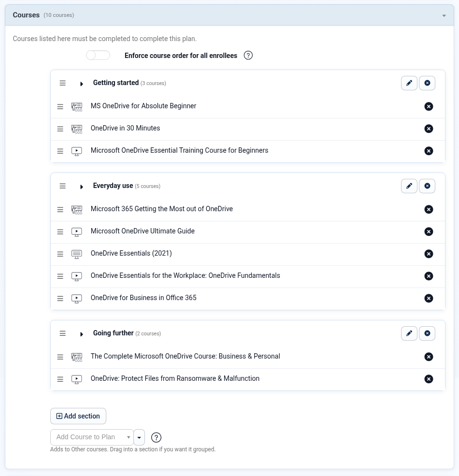Open help for Enforce course order

(x=248, y=55)
